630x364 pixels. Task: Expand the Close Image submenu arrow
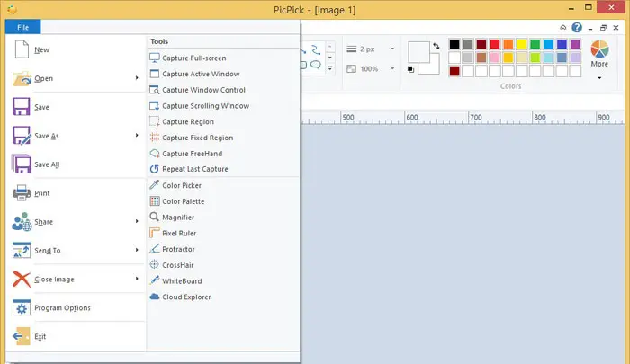137,279
